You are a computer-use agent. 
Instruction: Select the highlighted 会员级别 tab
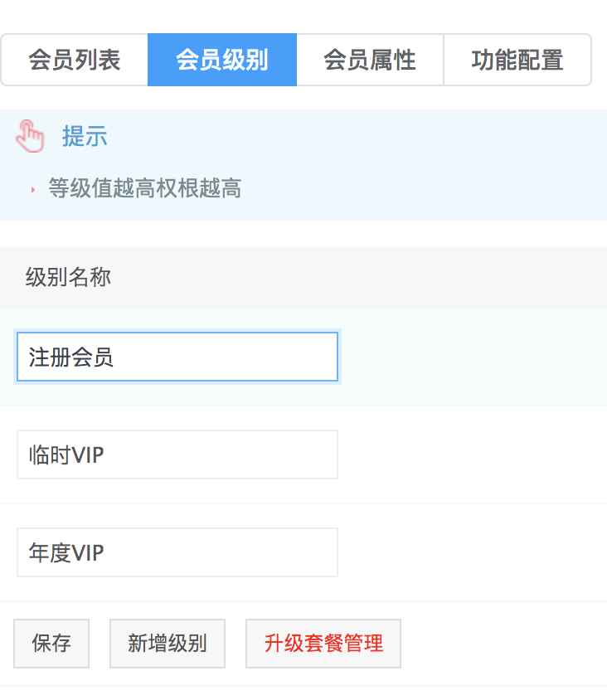point(222,60)
